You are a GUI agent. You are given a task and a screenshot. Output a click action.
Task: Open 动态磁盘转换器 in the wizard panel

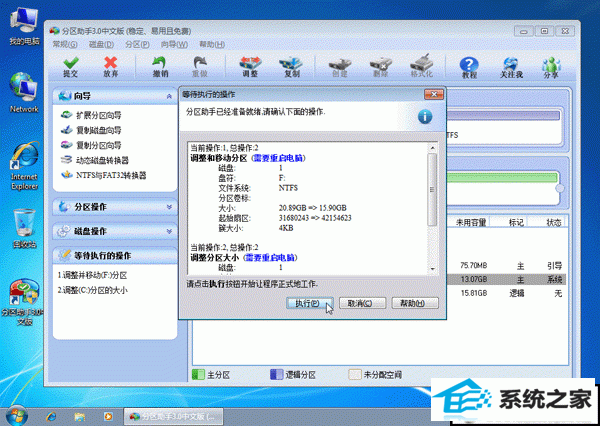coord(95,160)
